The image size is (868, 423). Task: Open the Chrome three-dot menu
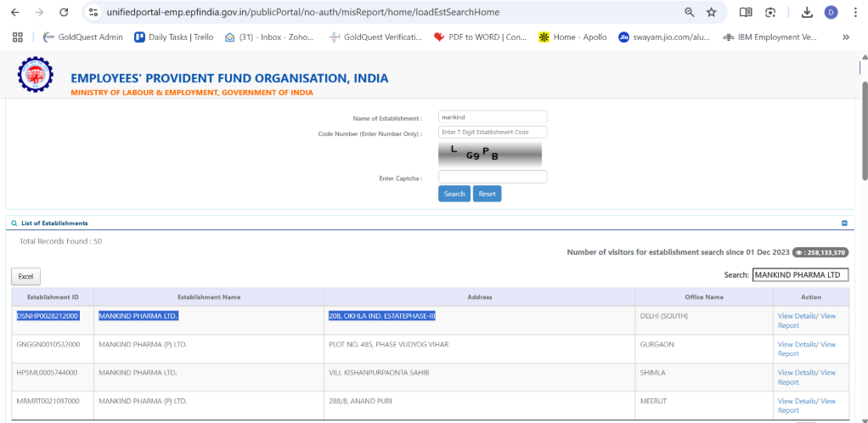tap(854, 13)
